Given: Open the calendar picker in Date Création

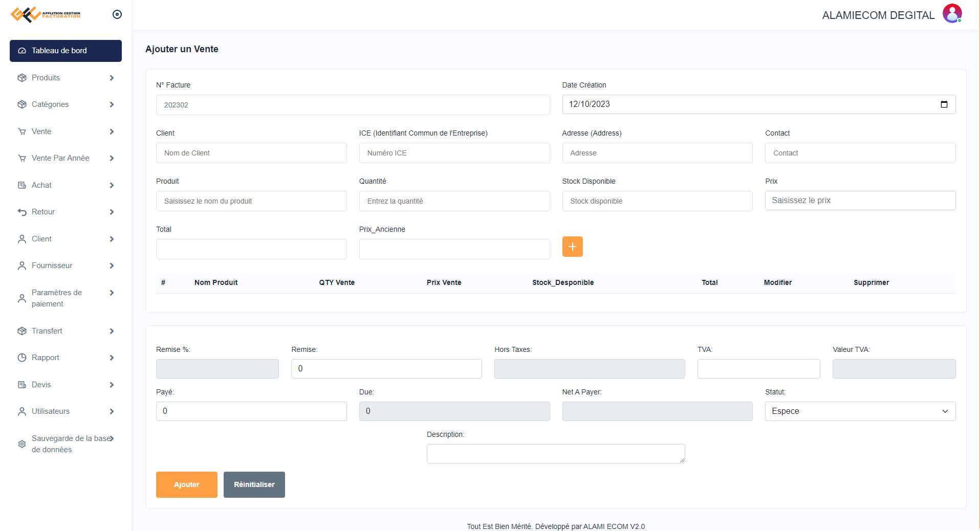Looking at the screenshot, I should click(944, 104).
